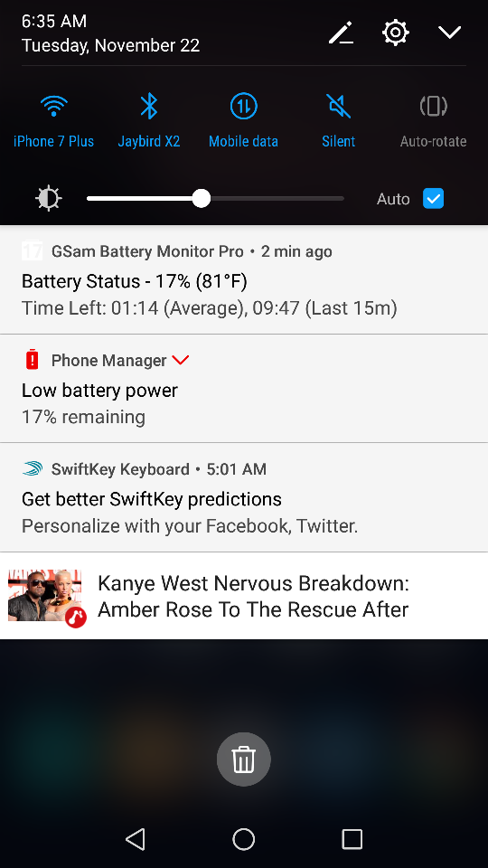
Task: Open the Kanye West news thumbnail
Action: (x=45, y=596)
